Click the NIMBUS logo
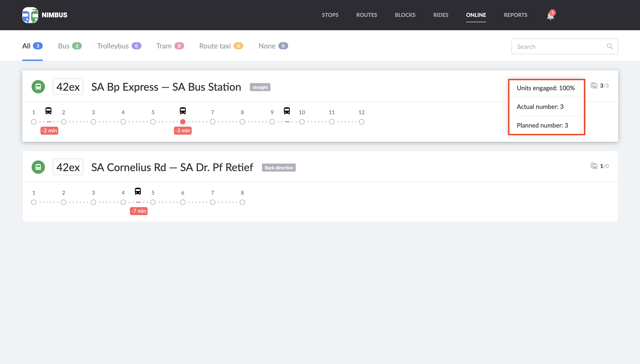640x364 pixels. 44,15
